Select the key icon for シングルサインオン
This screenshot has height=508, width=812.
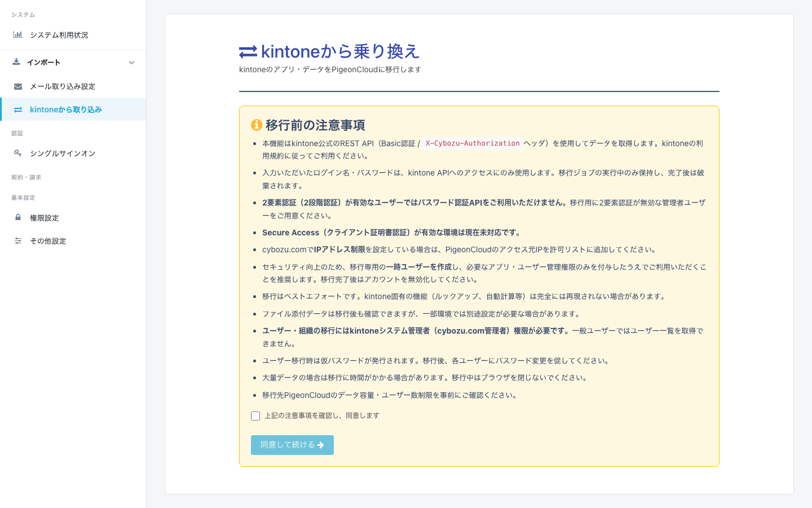coord(17,153)
